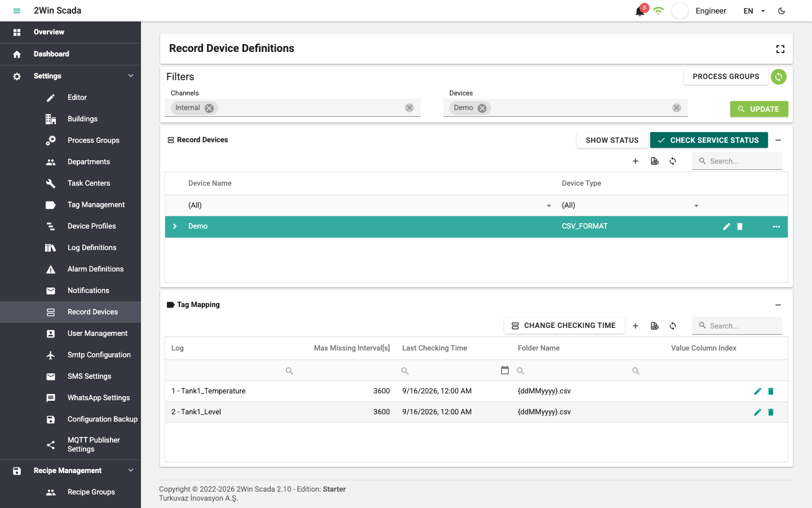812x508 pixels.
Task: Open Alarm Definitions in the sidebar
Action: [95, 269]
